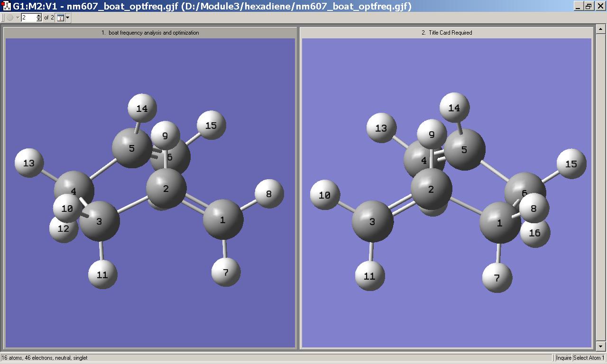Image resolution: width=607 pixels, height=364 pixels.
Task: Select carbon atom 2 in the right model
Action: [431, 189]
